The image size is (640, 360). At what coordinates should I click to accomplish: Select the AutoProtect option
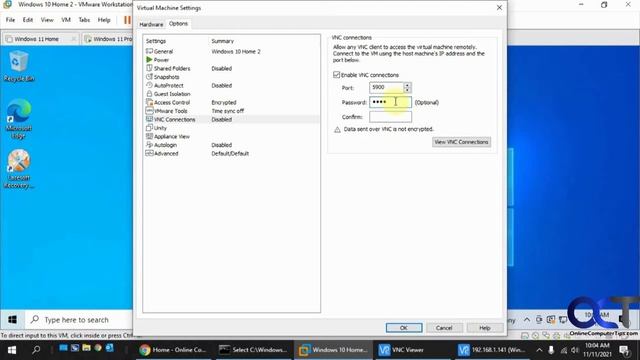pyautogui.click(x=231, y=85)
